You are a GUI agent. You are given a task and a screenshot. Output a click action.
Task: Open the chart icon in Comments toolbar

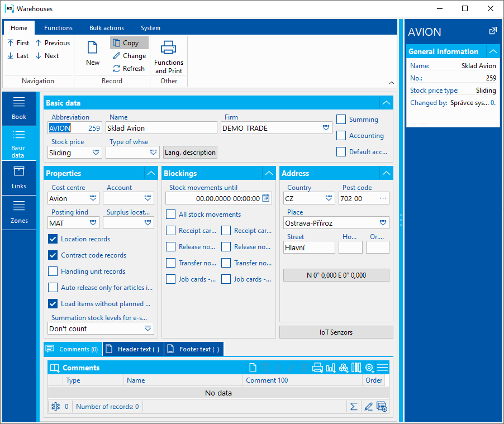click(330, 368)
